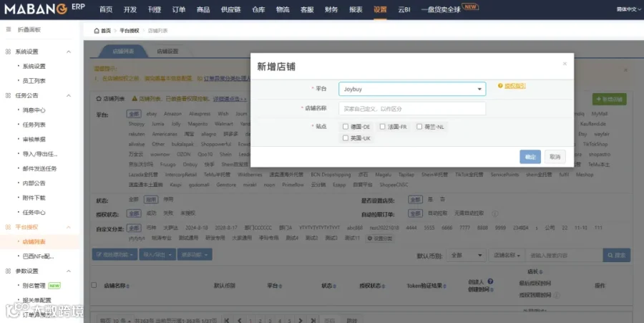The width and height of the screenshot is (644, 323).
Task: Click the blue 搜索 search button
Action: 617,255
